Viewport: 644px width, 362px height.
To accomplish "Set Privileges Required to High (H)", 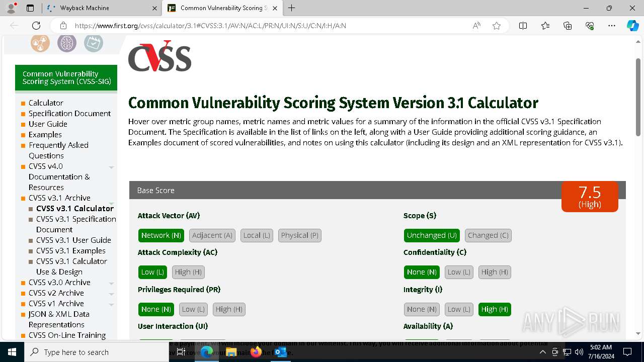I will 229,309.
